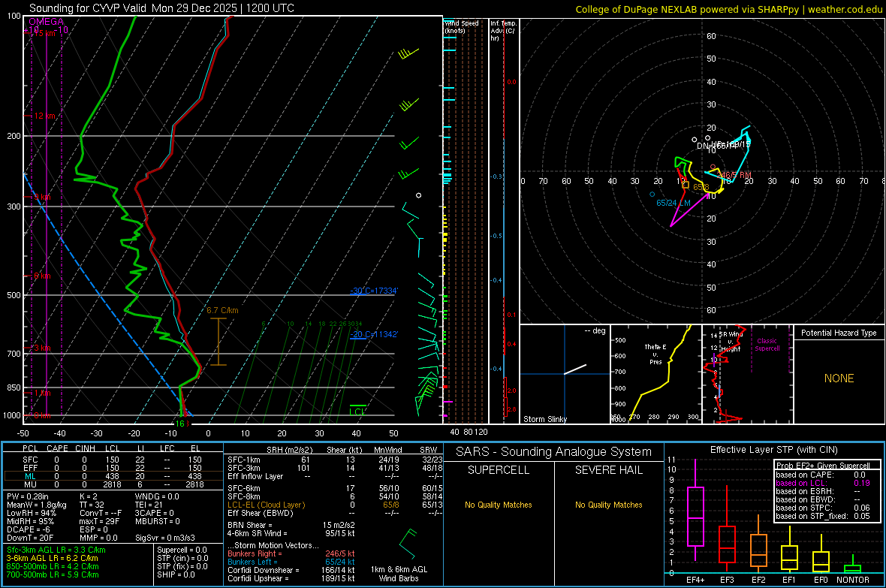Screen dimensions: 886x588
Task: Click the magenta 'based on LCL:' row
Action: pos(823,483)
